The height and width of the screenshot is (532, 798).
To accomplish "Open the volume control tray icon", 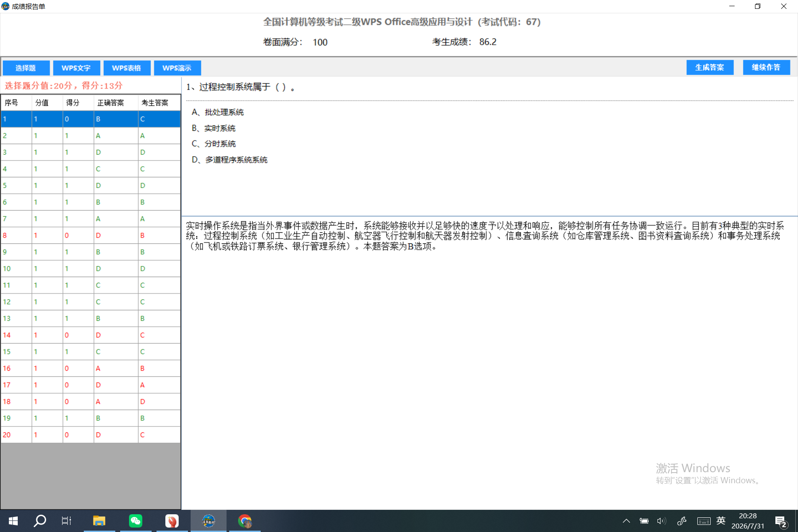I will [x=661, y=521].
